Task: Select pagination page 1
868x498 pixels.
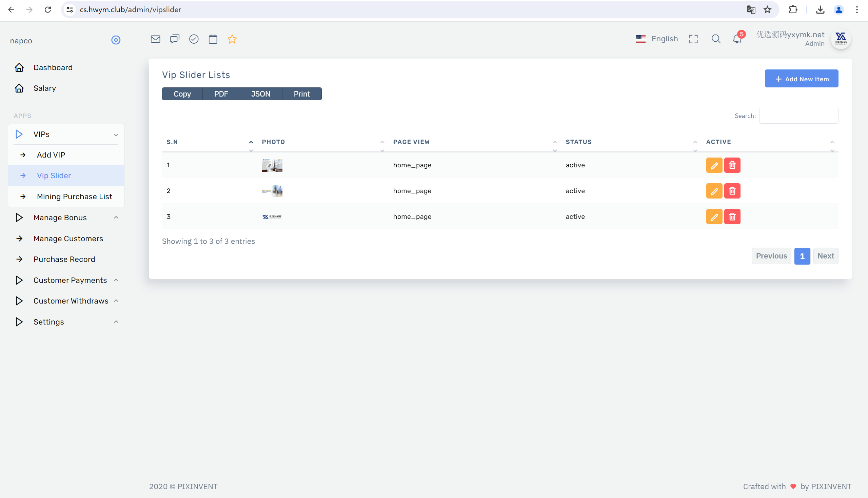Action: pos(802,256)
